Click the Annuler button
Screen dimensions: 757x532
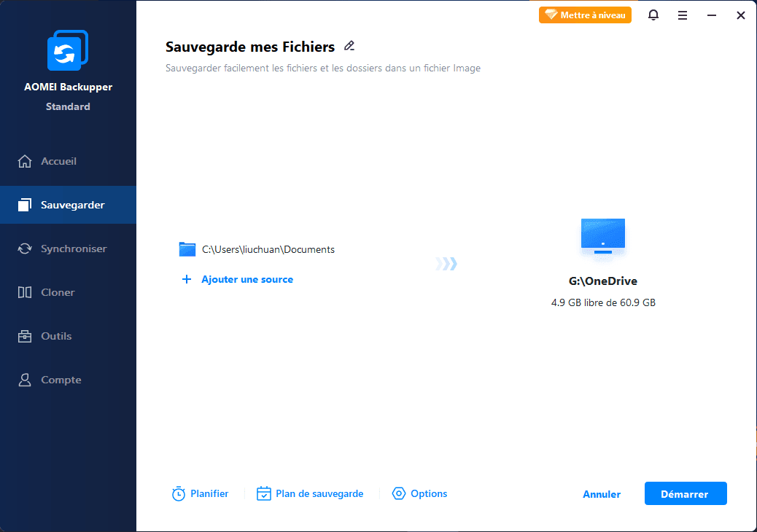pos(602,494)
